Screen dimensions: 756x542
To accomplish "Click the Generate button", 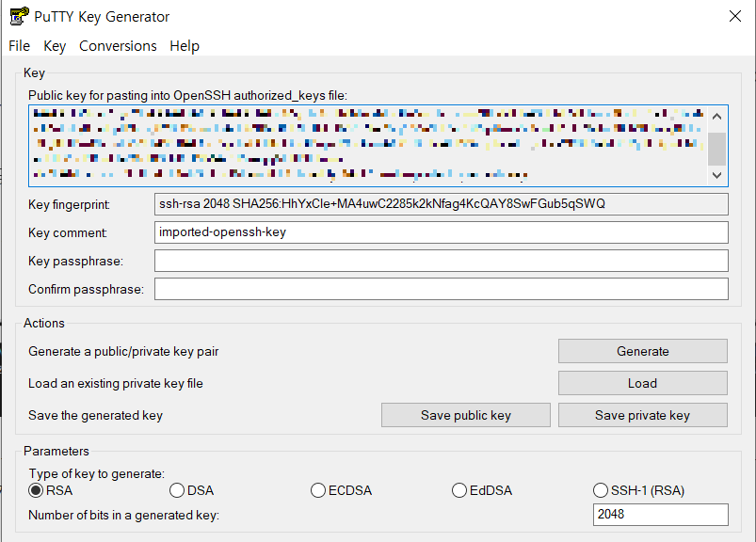I will 643,351.
